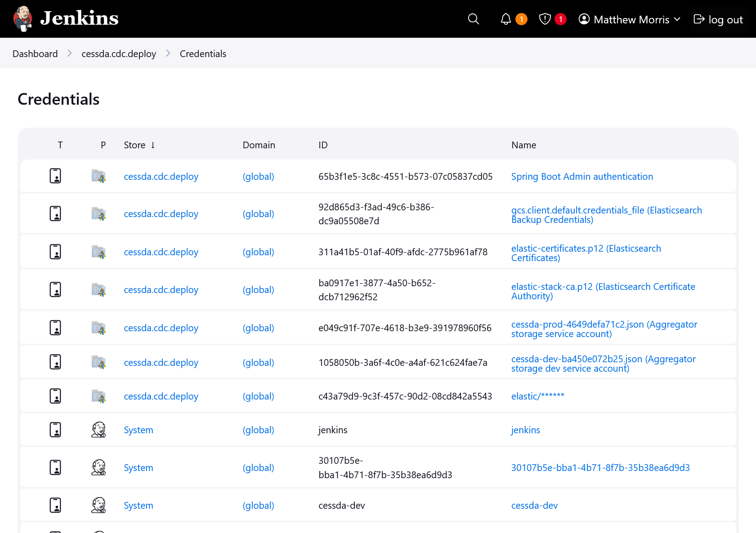Click Credentials breadcrumb
This screenshot has height=533, width=756.
click(203, 54)
